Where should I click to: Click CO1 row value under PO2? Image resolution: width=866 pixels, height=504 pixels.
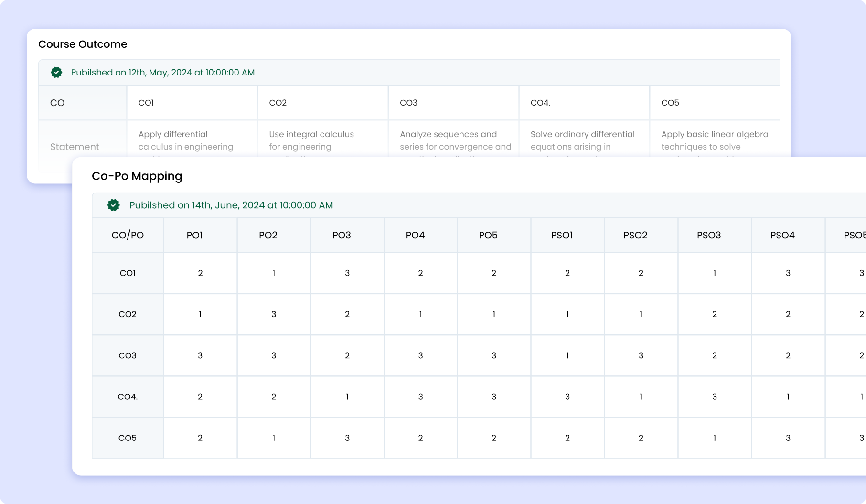pos(274,273)
